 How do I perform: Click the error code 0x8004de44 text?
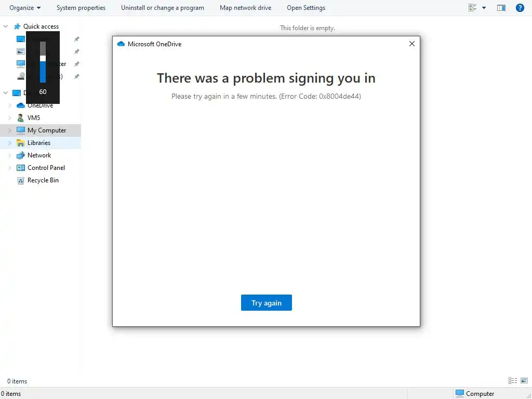click(340, 96)
